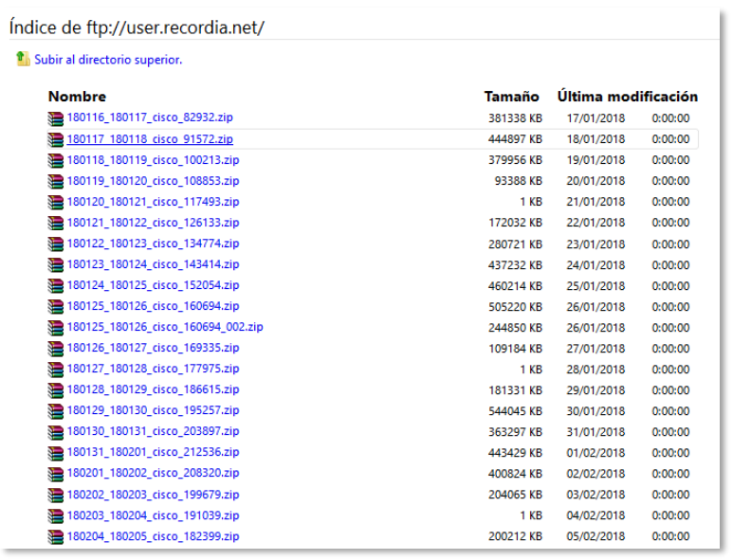Click zip icon for 180117_180118_cisco_91572.zip
This screenshot has height=560, width=733.
click(55, 139)
